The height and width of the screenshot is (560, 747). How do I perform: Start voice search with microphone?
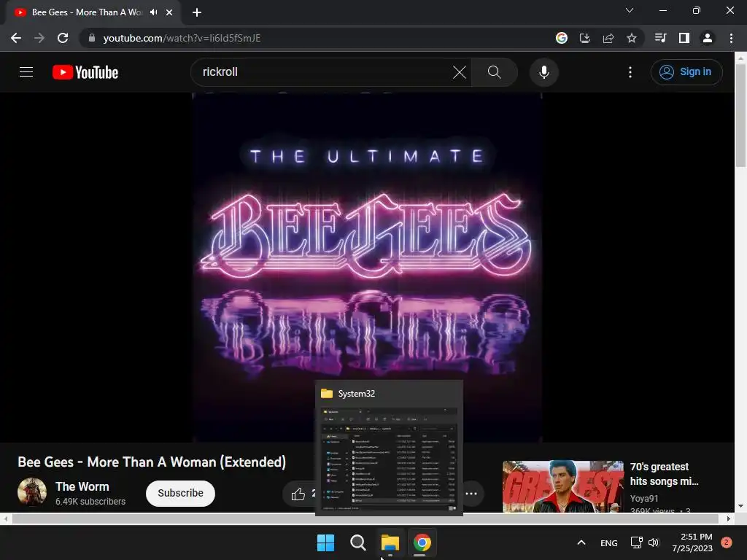544,72
